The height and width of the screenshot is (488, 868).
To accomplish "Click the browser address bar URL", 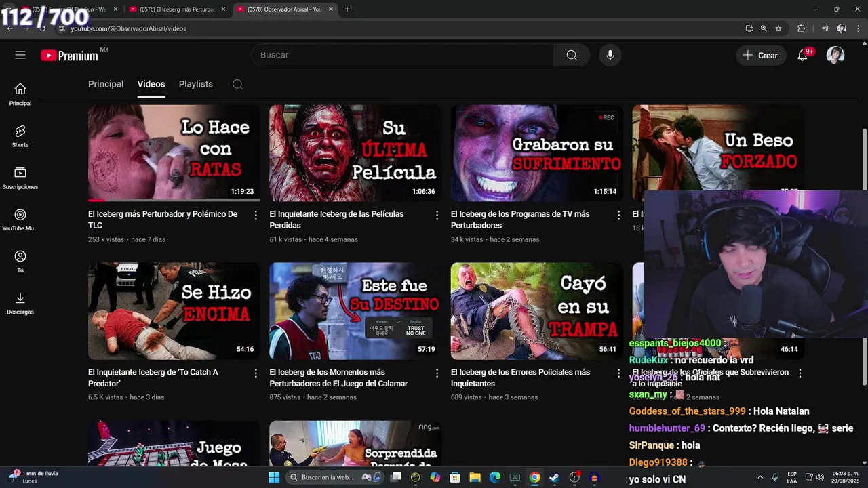I will click(128, 28).
